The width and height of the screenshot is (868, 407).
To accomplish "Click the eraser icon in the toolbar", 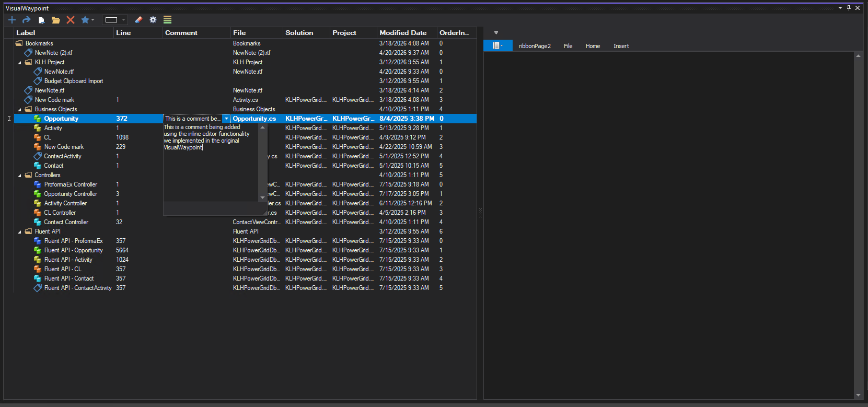I will click(138, 20).
